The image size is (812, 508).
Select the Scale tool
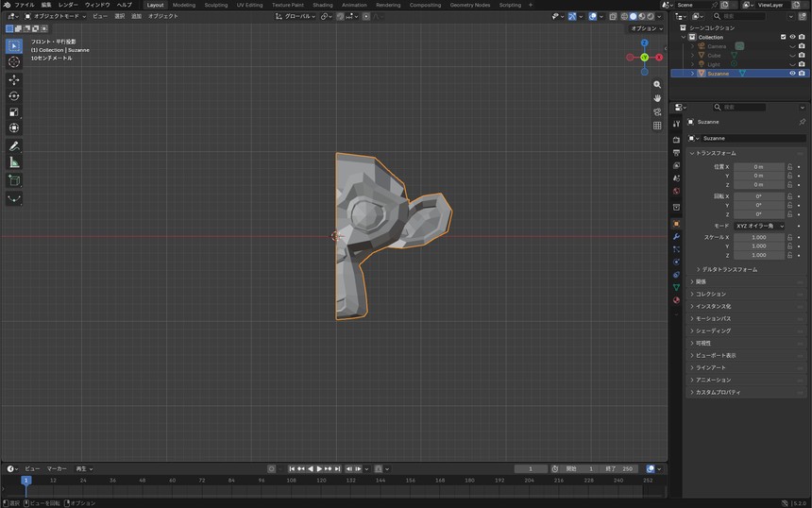click(x=14, y=111)
